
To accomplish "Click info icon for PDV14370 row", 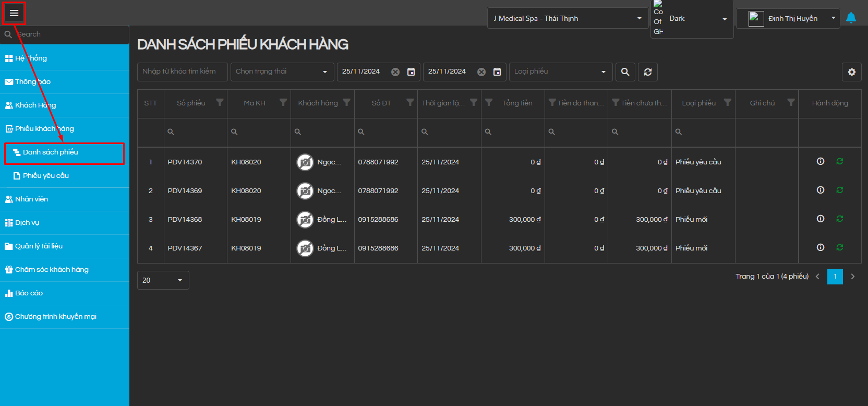I will pos(820,161).
